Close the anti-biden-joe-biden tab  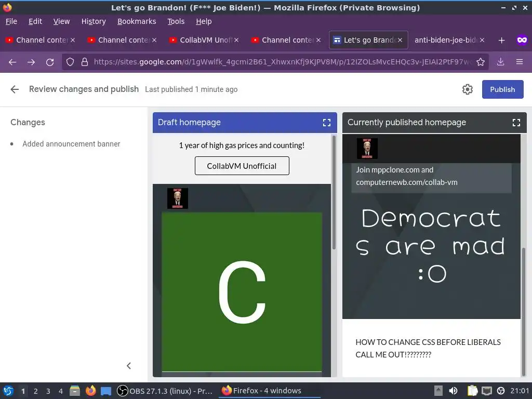[x=482, y=40]
